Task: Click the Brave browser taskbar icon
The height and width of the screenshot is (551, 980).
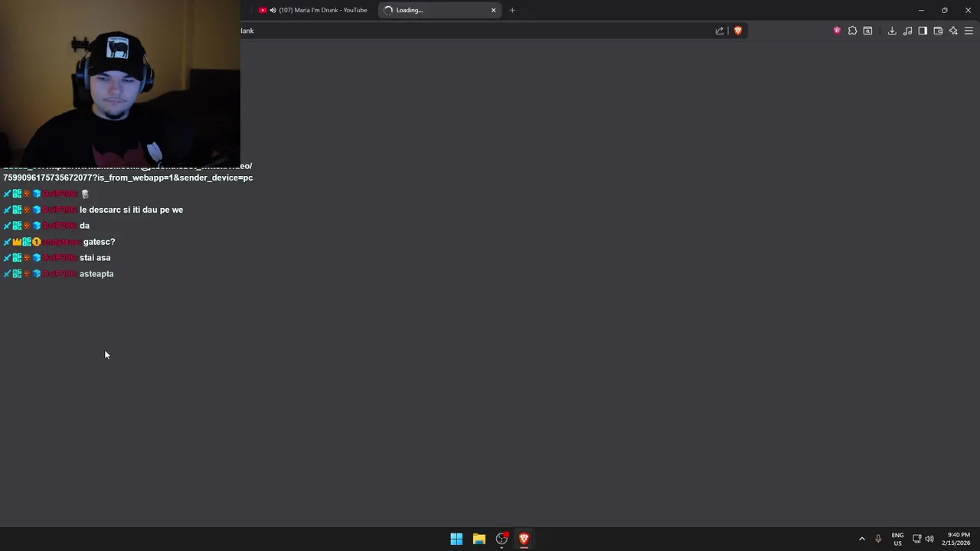Action: pos(524,539)
